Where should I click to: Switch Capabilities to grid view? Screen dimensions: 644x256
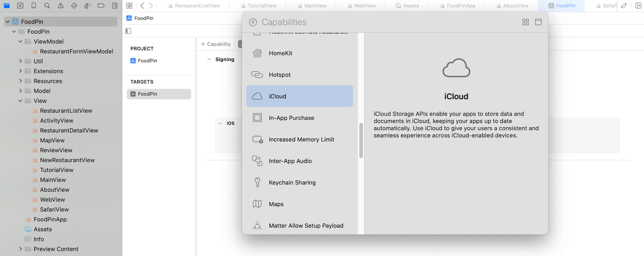pyautogui.click(x=526, y=22)
